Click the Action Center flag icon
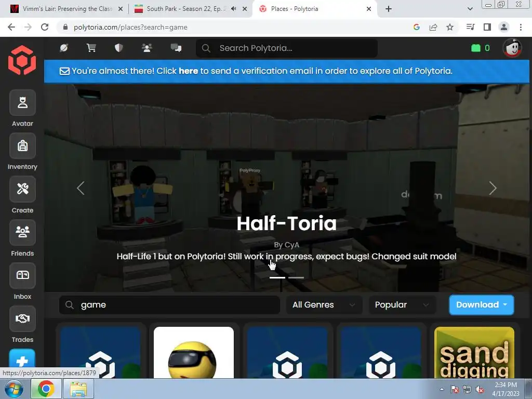This screenshot has width=532, height=399. click(x=454, y=389)
